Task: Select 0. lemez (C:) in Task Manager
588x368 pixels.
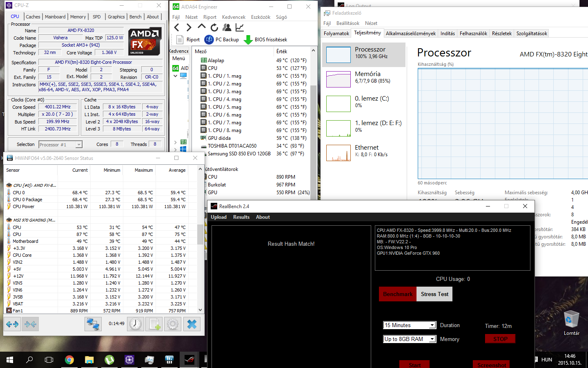Action: click(x=363, y=103)
